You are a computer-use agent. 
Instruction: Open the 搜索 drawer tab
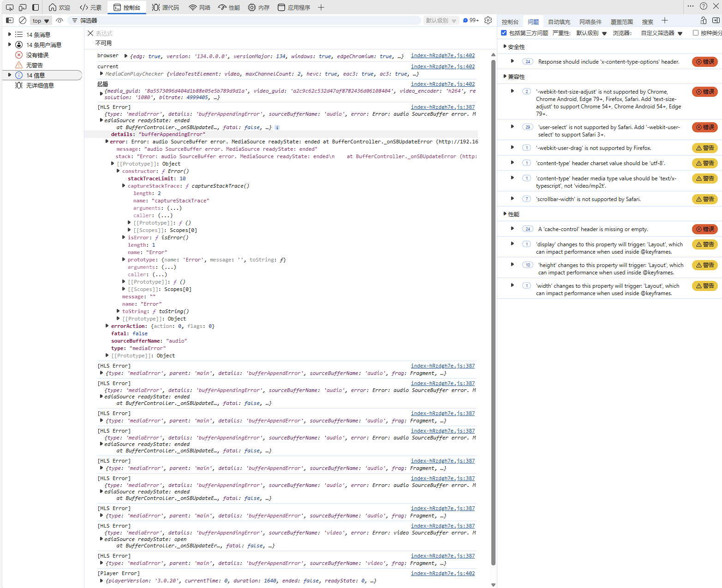(x=648, y=22)
